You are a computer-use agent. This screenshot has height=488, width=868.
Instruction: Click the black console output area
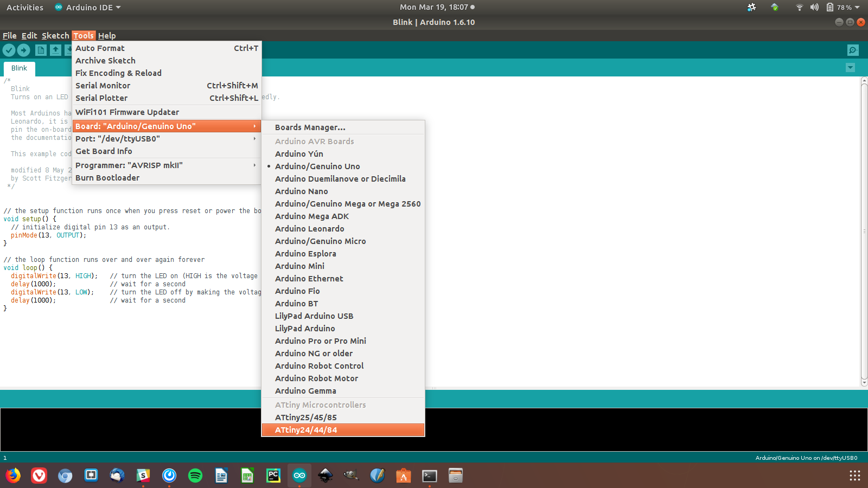pyautogui.click(x=434, y=429)
